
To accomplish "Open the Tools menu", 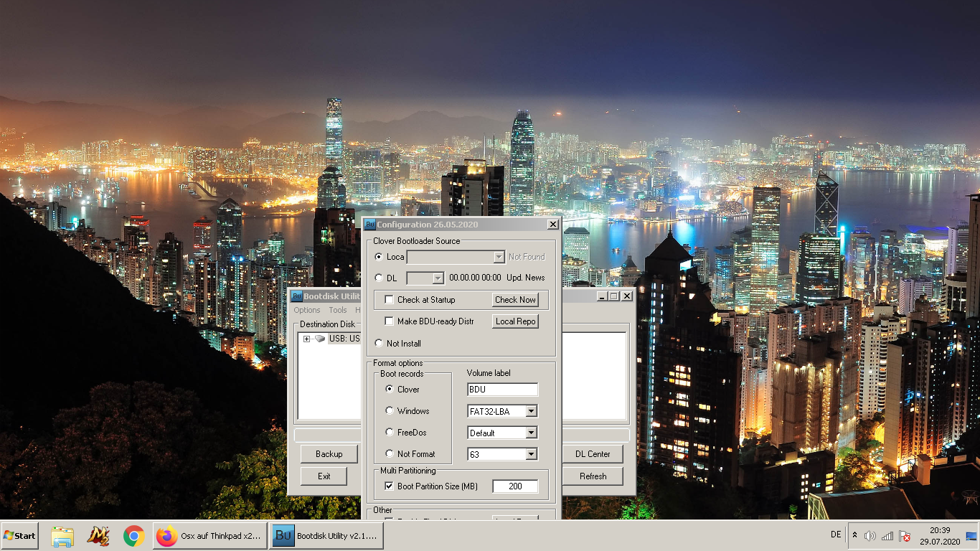I will pos(337,310).
